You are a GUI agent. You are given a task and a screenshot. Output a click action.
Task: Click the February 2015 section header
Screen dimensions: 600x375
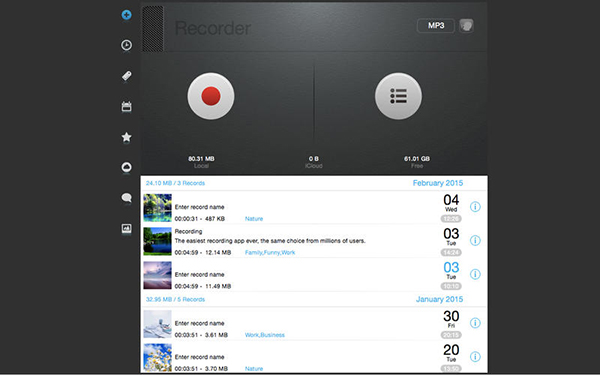pyautogui.click(x=438, y=183)
